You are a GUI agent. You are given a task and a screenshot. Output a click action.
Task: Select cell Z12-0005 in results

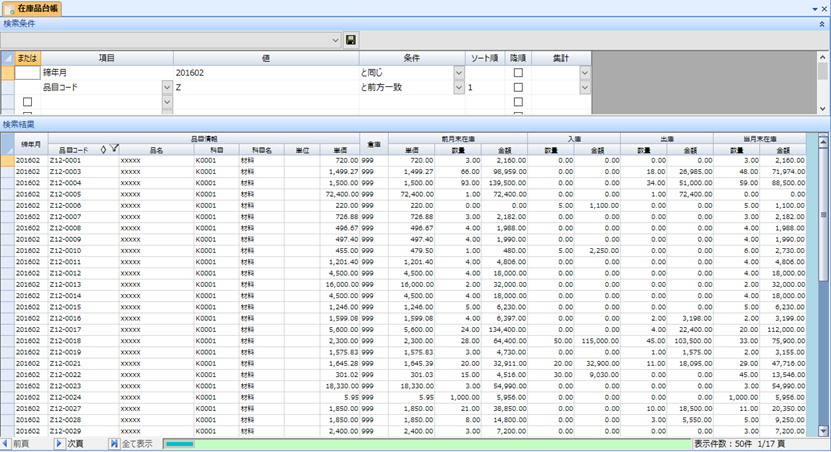point(83,194)
